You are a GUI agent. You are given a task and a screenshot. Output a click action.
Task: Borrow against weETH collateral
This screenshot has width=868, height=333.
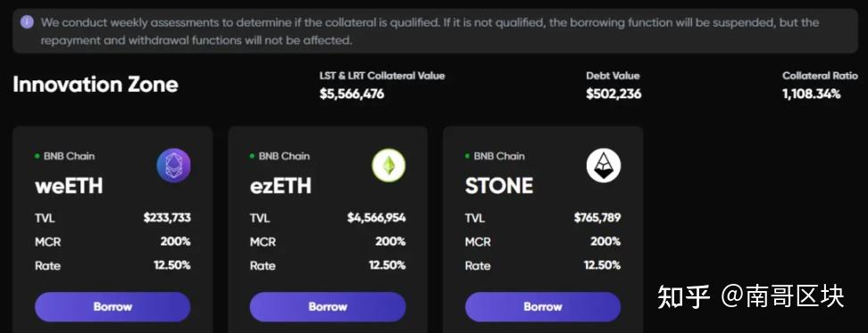click(x=113, y=307)
